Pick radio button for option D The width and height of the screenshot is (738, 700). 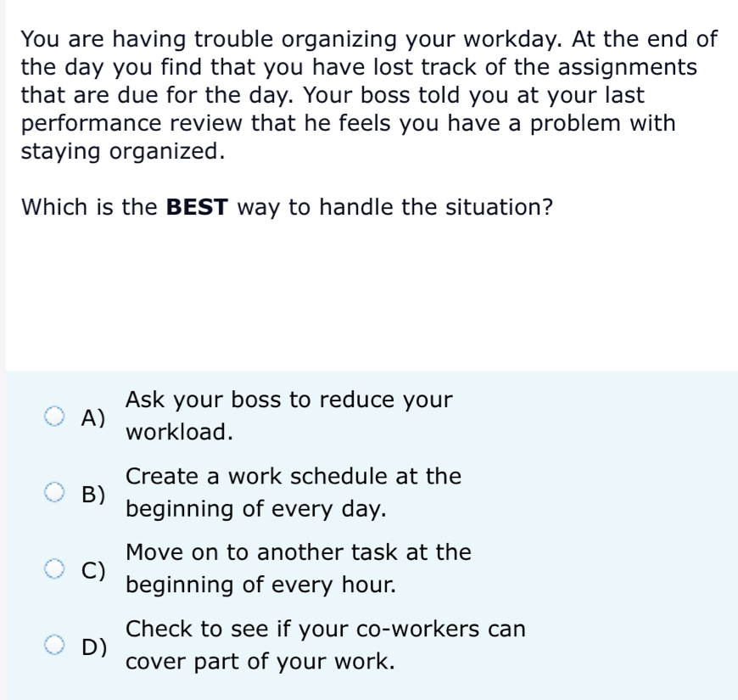point(55,646)
